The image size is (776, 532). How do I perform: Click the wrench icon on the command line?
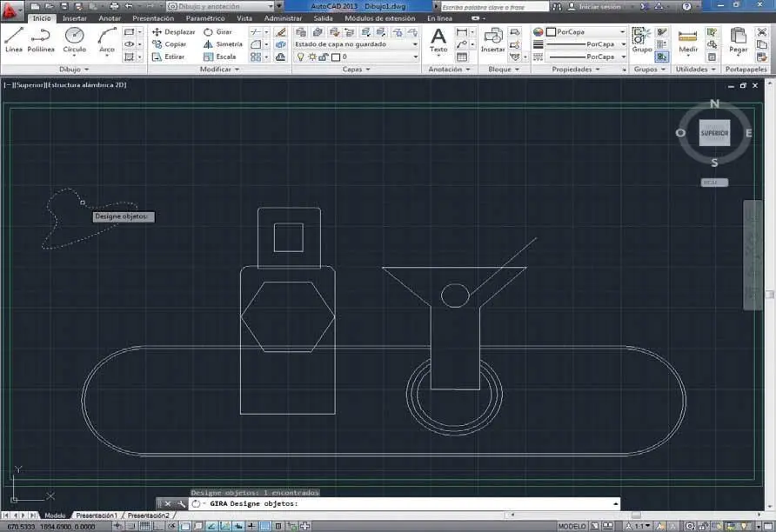tap(181, 504)
